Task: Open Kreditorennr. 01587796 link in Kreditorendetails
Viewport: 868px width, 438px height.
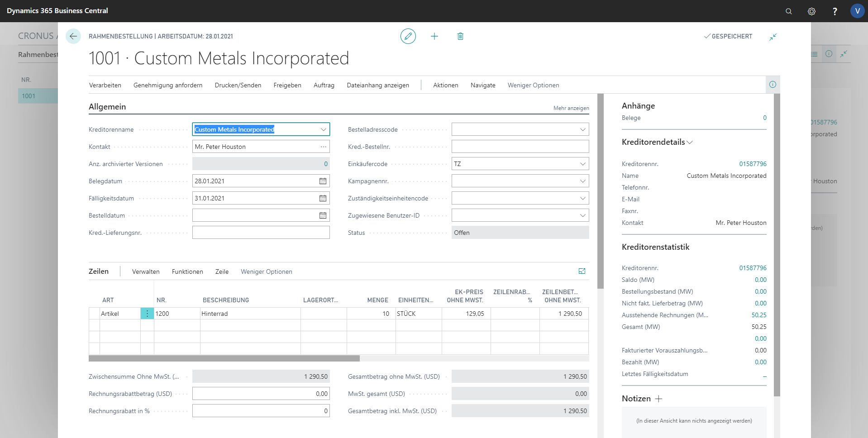Action: 753,164
